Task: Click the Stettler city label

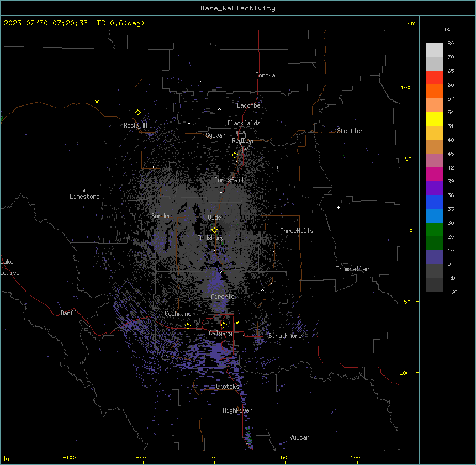Action: tap(350, 131)
